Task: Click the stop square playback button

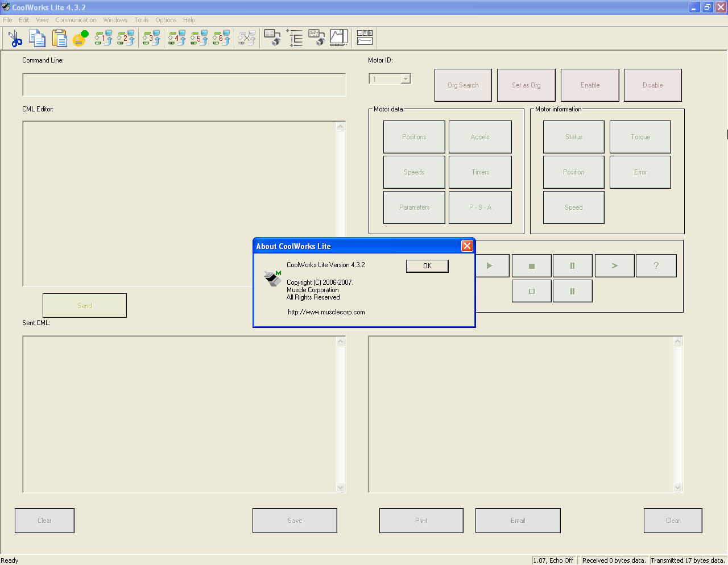Action: (x=532, y=265)
